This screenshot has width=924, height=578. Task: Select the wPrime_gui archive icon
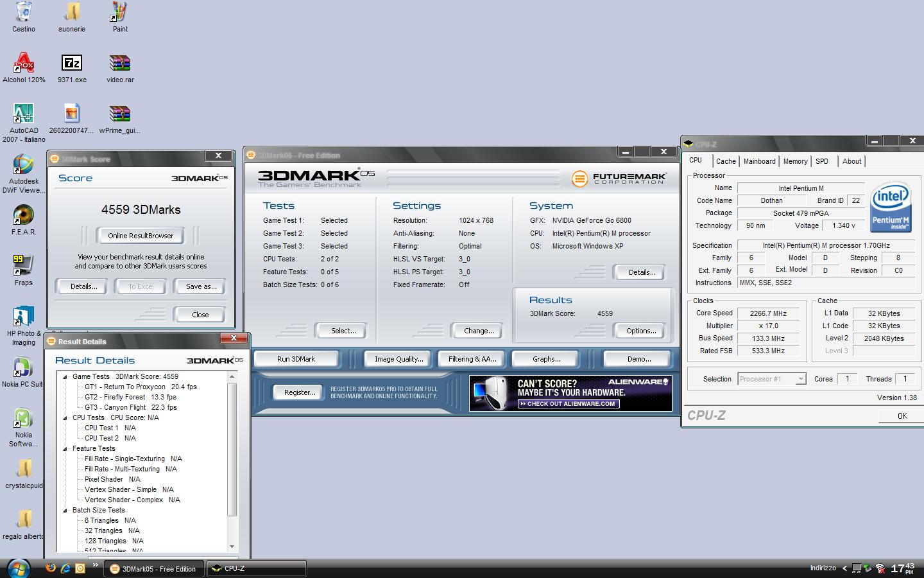pos(120,114)
